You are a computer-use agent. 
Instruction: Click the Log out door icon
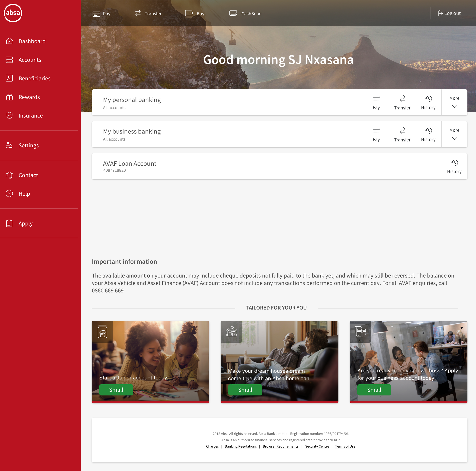coord(440,13)
